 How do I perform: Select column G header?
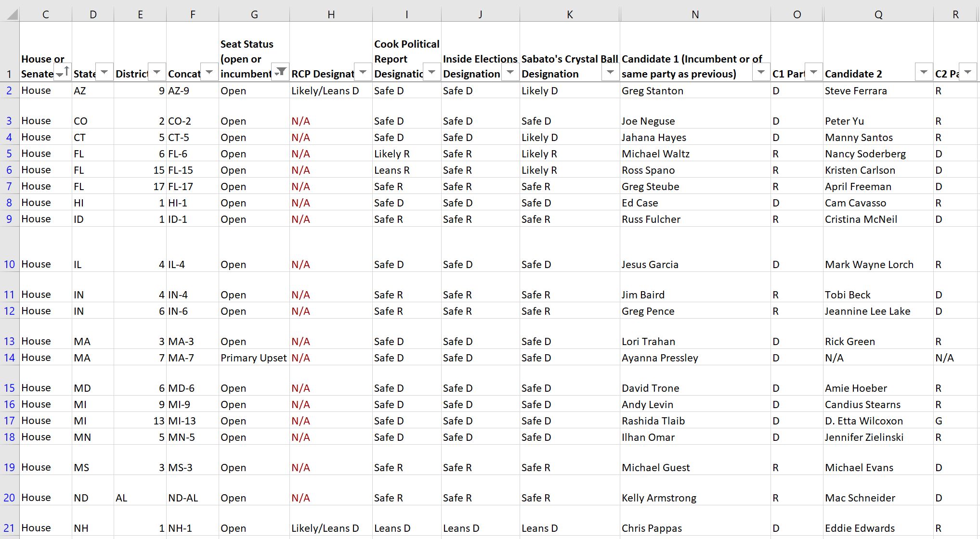(254, 14)
